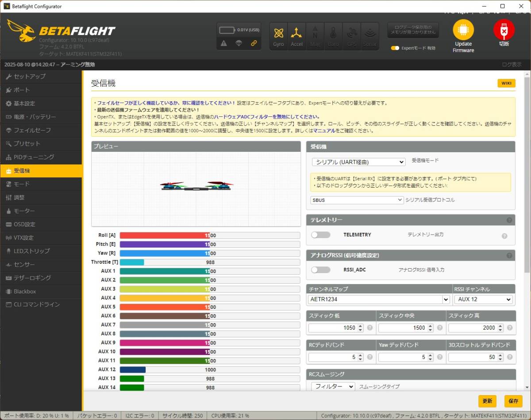Click the Update Firmware chip icon
This screenshot has height=420, width=531.
[x=463, y=30]
